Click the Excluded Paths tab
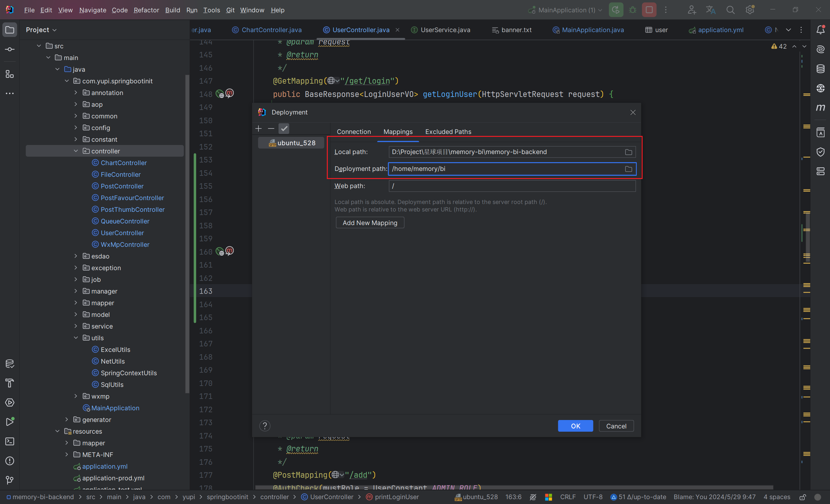Image resolution: width=830 pixels, height=504 pixels. pos(448,132)
